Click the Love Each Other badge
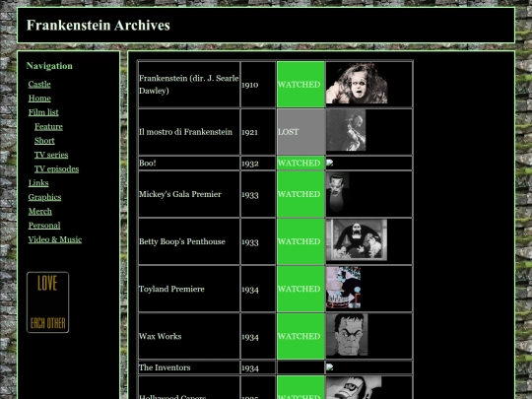532x399 pixels. (x=48, y=302)
